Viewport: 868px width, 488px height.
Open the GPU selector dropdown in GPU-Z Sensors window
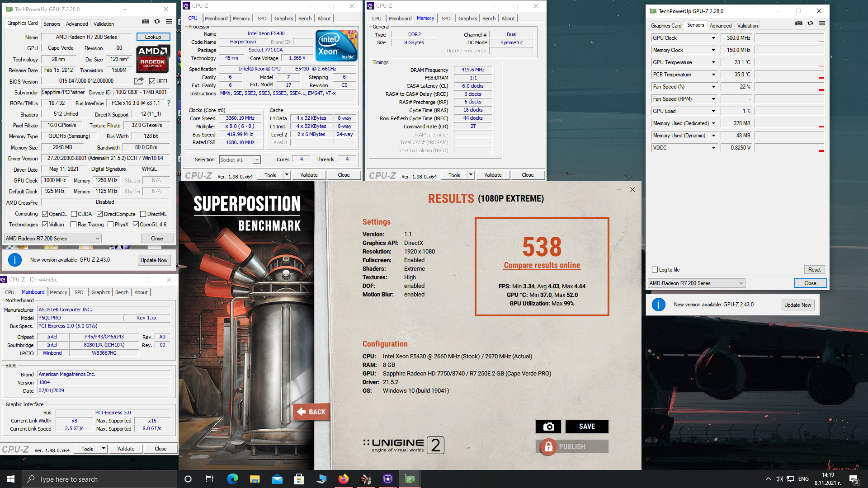pyautogui.click(x=696, y=283)
